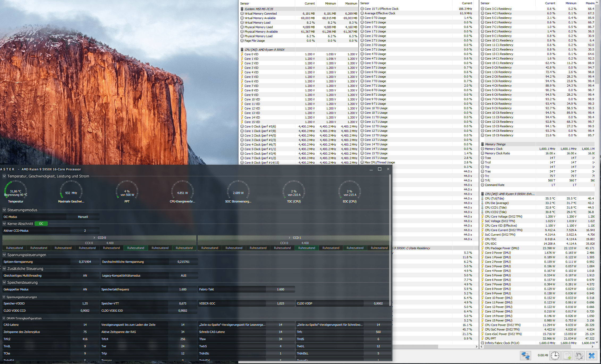Click the TDC (CPU) gauge
The image size is (601, 364).
[x=294, y=191]
